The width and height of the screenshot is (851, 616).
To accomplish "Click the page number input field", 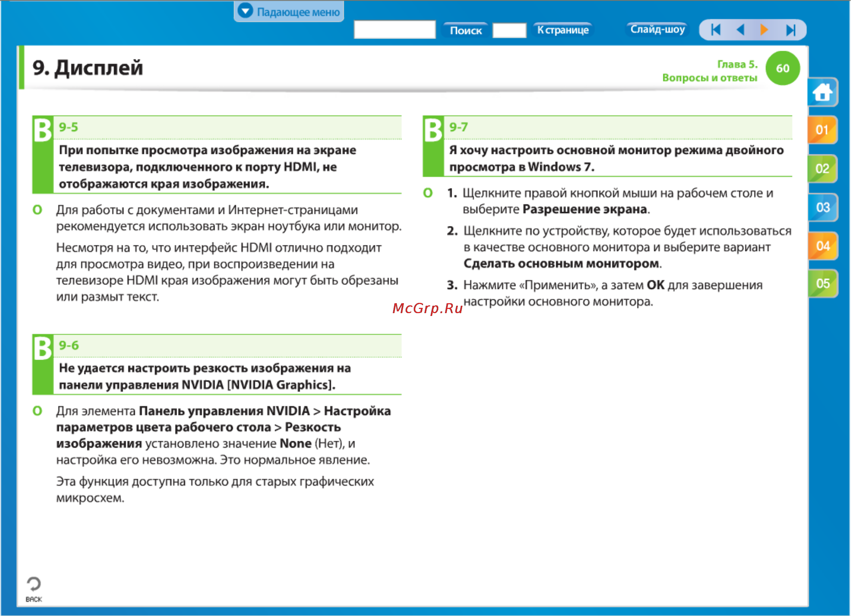I will [509, 30].
